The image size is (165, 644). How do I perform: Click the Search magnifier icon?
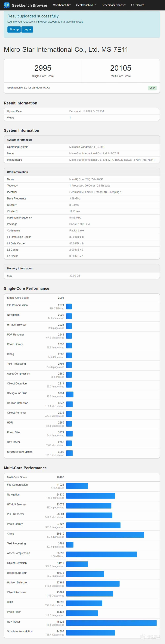tap(133, 5)
